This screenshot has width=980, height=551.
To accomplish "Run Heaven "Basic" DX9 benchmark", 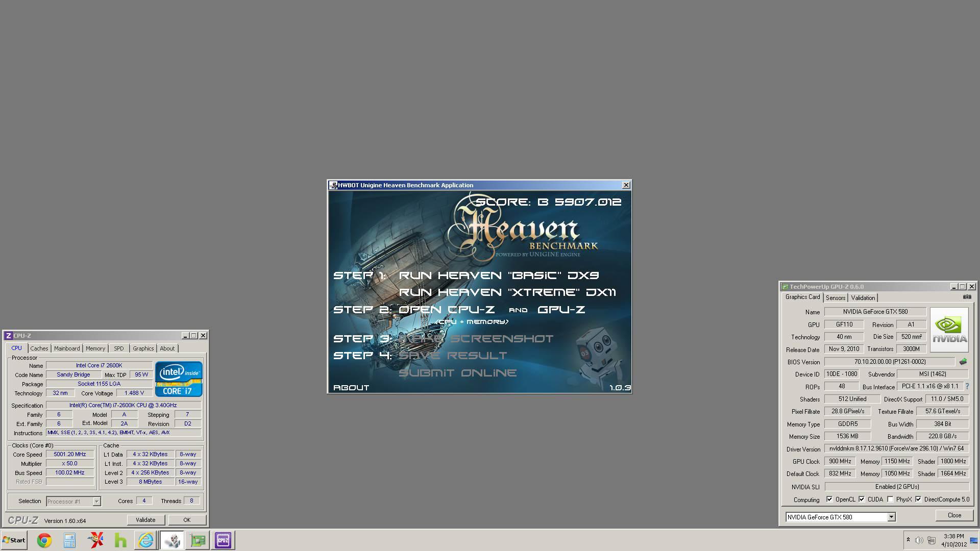I will pyautogui.click(x=499, y=275).
